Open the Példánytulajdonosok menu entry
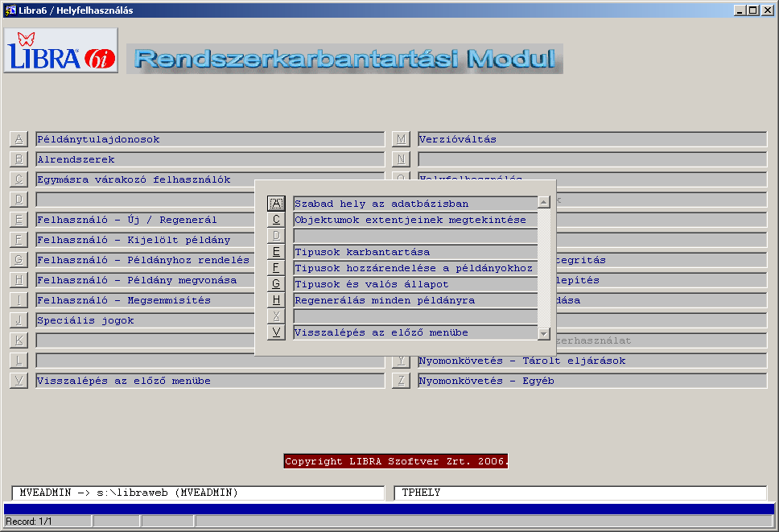The width and height of the screenshot is (779, 532). (210, 139)
